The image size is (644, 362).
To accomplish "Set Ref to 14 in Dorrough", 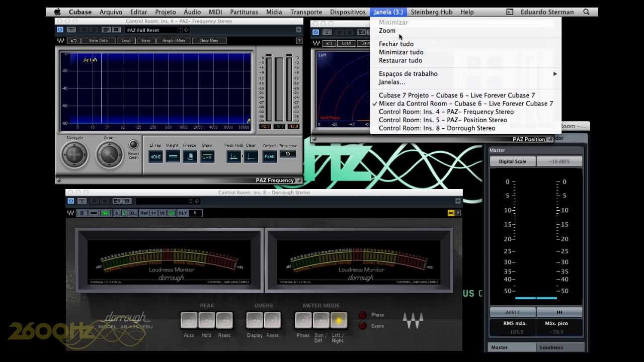I will click(153, 213).
